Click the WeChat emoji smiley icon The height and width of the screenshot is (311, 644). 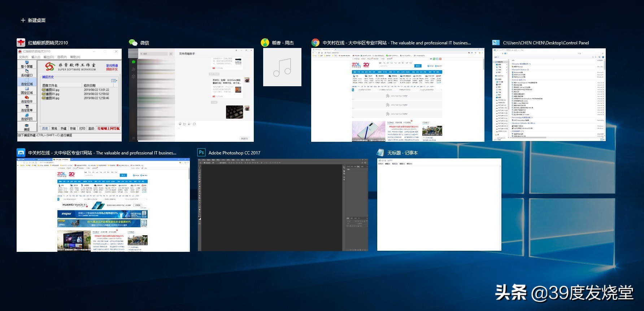pyautogui.click(x=180, y=124)
